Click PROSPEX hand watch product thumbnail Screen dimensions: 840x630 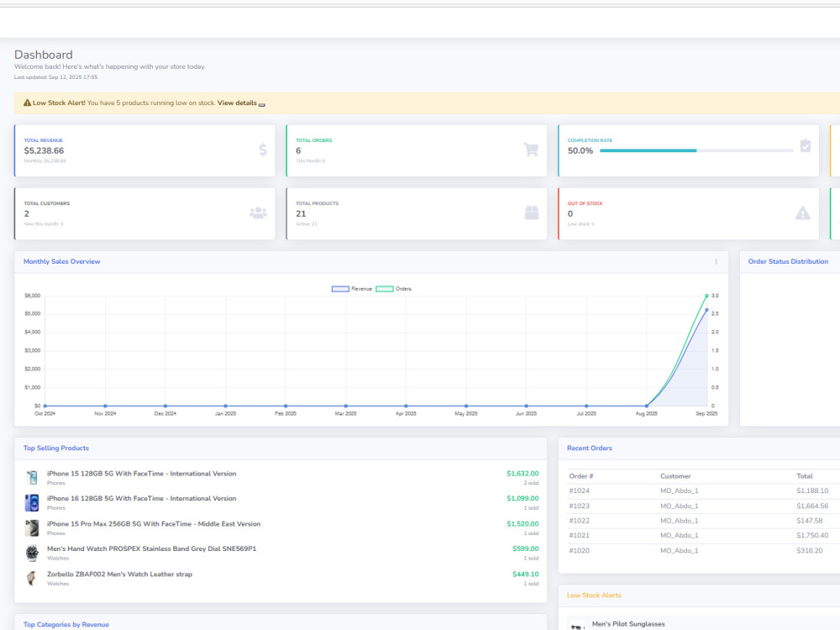[x=32, y=553]
